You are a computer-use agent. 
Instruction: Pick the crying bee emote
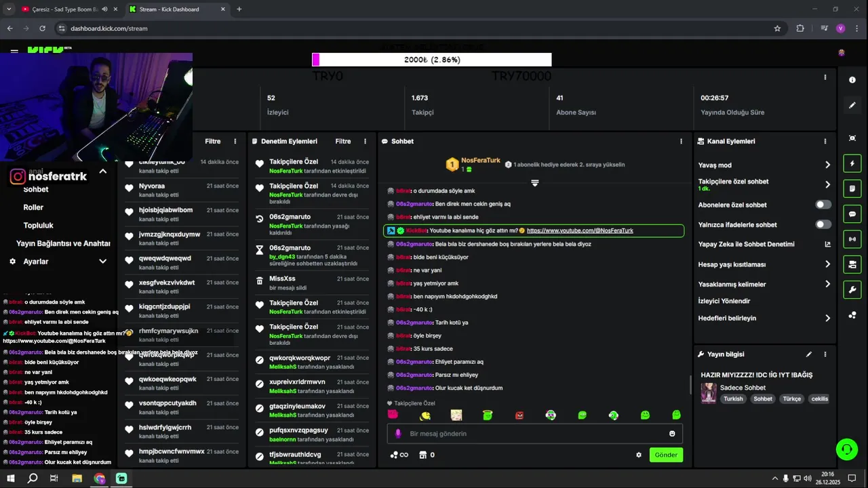pos(425,415)
